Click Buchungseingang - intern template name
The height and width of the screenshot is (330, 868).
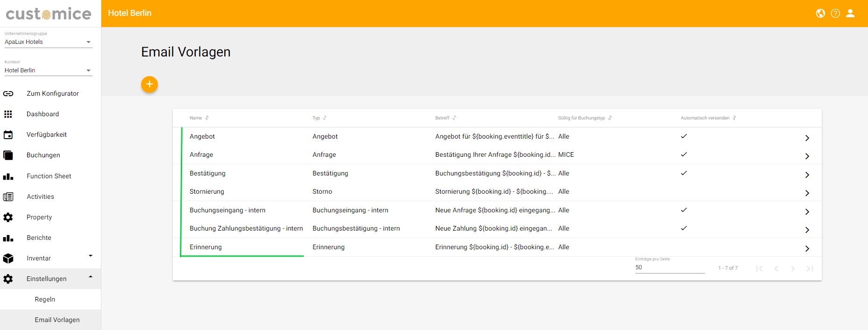228,210
